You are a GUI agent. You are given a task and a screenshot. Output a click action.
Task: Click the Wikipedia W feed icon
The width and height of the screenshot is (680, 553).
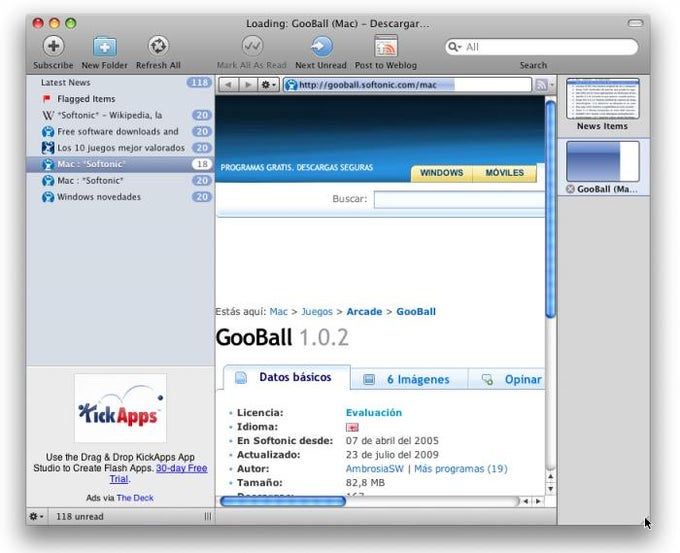48,115
